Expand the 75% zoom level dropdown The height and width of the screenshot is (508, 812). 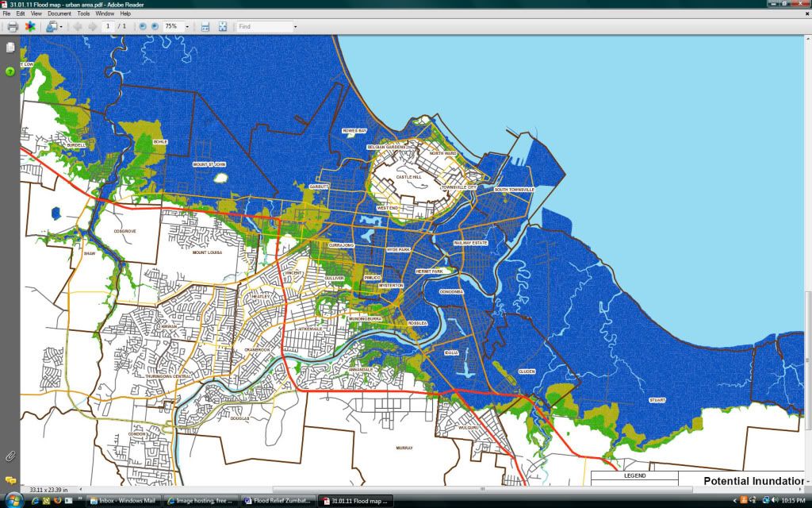[x=187, y=26]
